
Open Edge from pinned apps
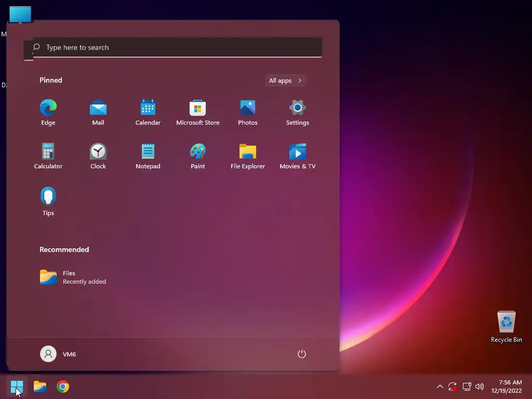48,113
